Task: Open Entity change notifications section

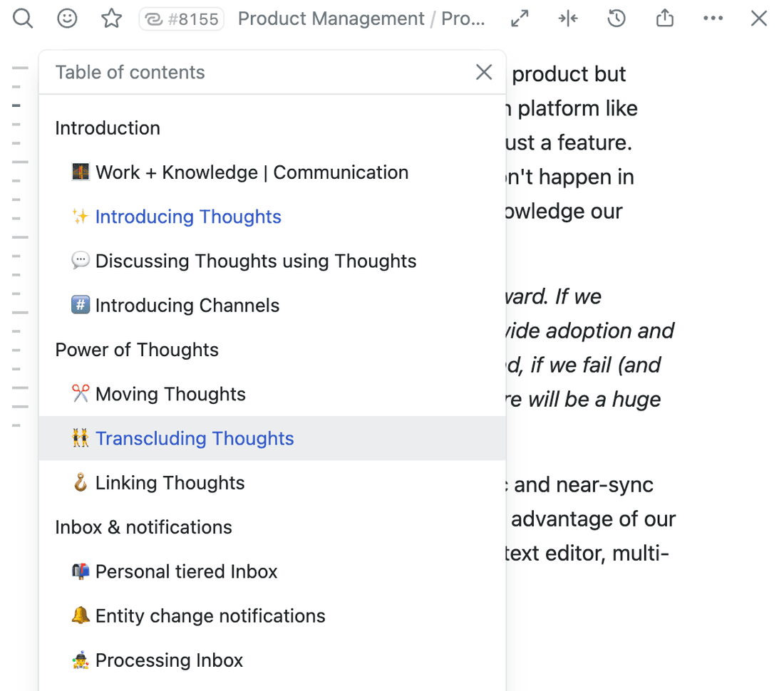Action: click(x=211, y=615)
